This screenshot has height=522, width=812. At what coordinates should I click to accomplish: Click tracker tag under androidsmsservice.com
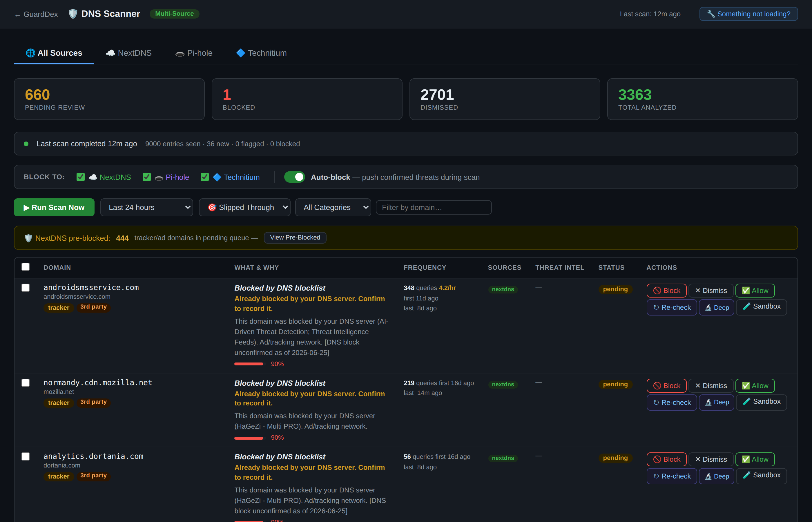(59, 307)
